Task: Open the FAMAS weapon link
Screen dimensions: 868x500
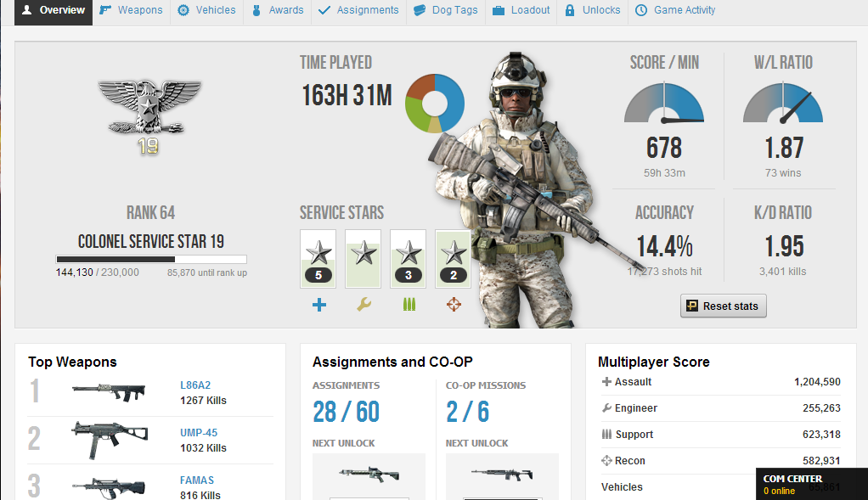Action: (196, 480)
